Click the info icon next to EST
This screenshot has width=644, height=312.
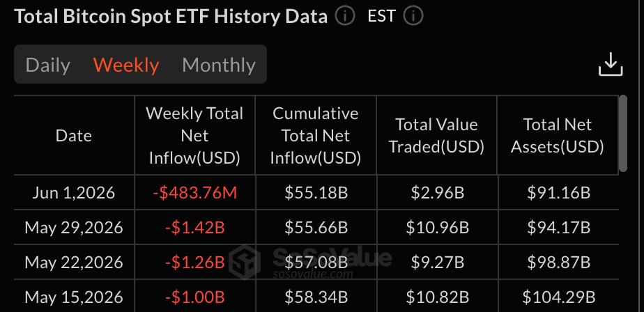tap(413, 17)
